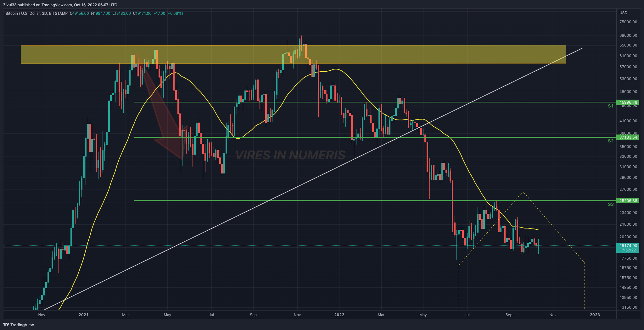
Task: Click the S2 support label
Action: (611, 141)
